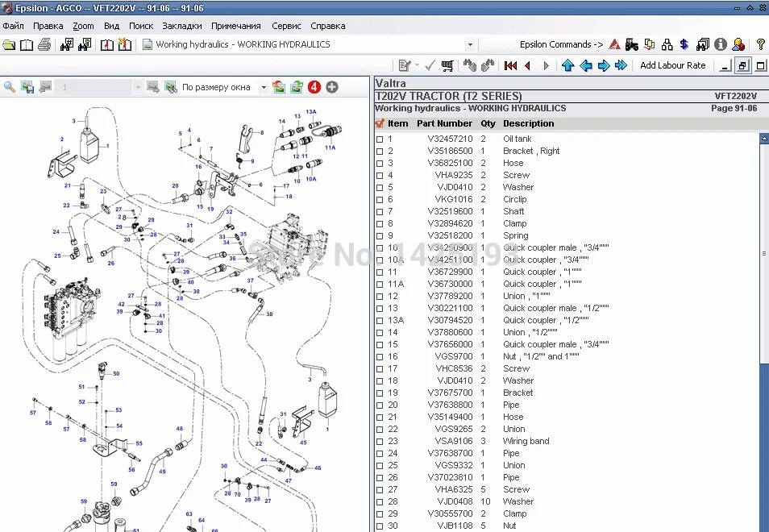Click part number VGS9332
Screen dimensions: 769x532
454,465
